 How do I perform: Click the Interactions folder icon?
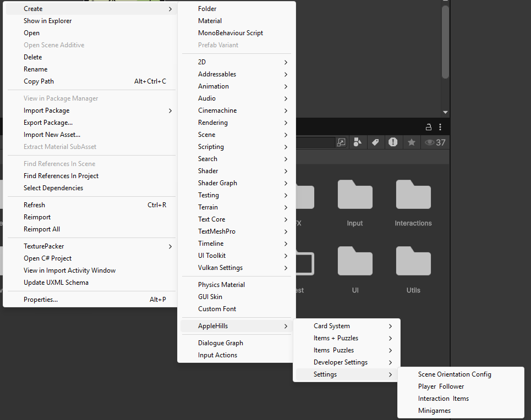tap(413, 195)
